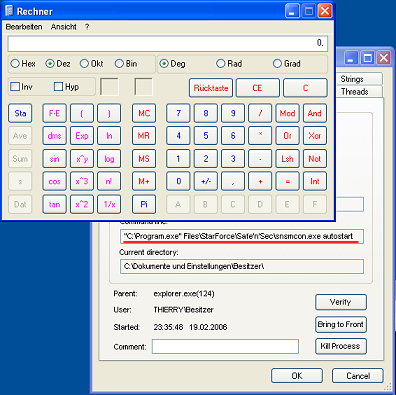Click the x^y power button
The width and height of the screenshot is (396, 395).
pos(82,159)
